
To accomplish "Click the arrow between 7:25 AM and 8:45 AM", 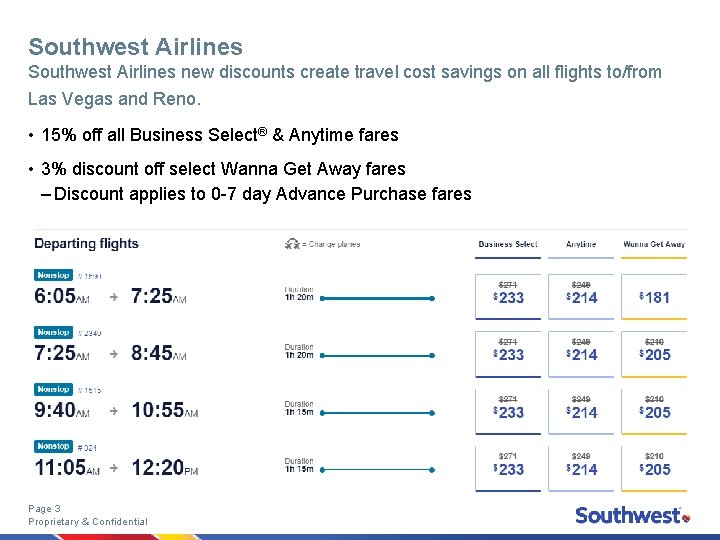I will click(114, 354).
